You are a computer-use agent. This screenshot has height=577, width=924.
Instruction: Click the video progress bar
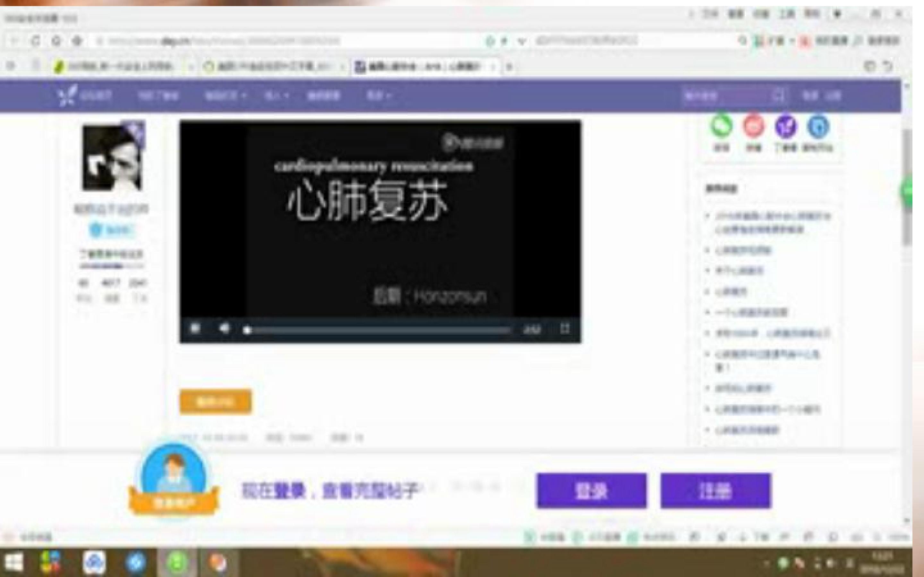click(x=378, y=330)
